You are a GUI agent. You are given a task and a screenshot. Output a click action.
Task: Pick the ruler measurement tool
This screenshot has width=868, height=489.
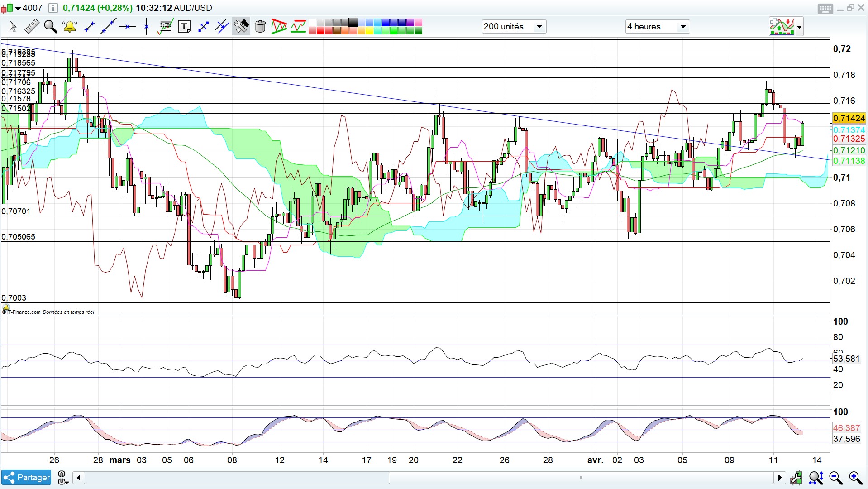pyautogui.click(x=32, y=27)
